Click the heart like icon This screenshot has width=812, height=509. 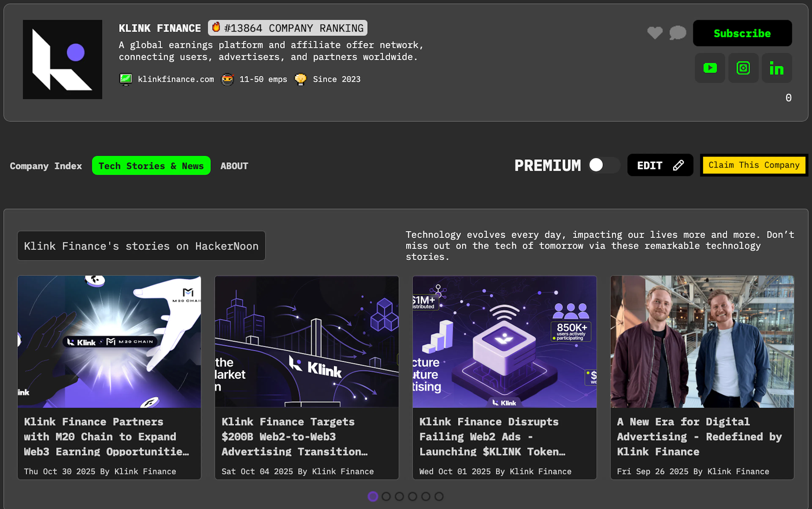tap(655, 33)
